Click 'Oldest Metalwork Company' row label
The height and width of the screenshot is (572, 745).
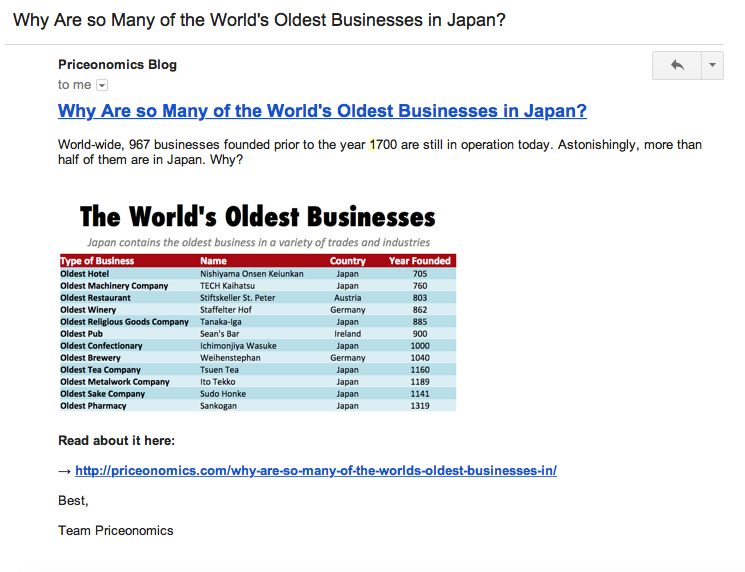coord(115,381)
